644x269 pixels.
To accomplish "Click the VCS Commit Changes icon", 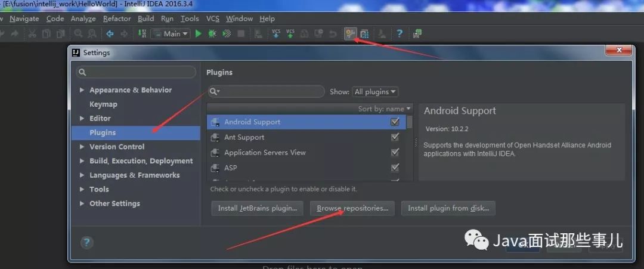I will (290, 33).
